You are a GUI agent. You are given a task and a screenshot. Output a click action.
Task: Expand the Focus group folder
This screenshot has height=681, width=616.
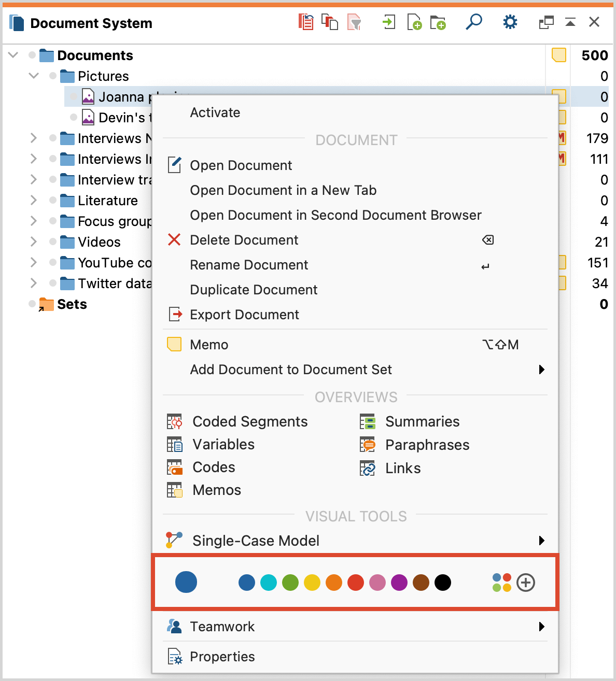click(33, 221)
